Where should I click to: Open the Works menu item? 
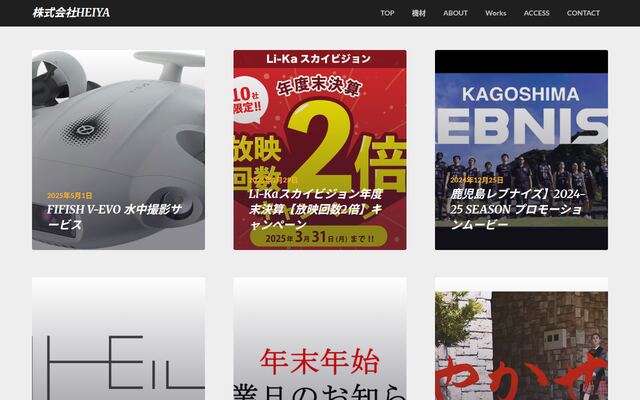(x=496, y=13)
